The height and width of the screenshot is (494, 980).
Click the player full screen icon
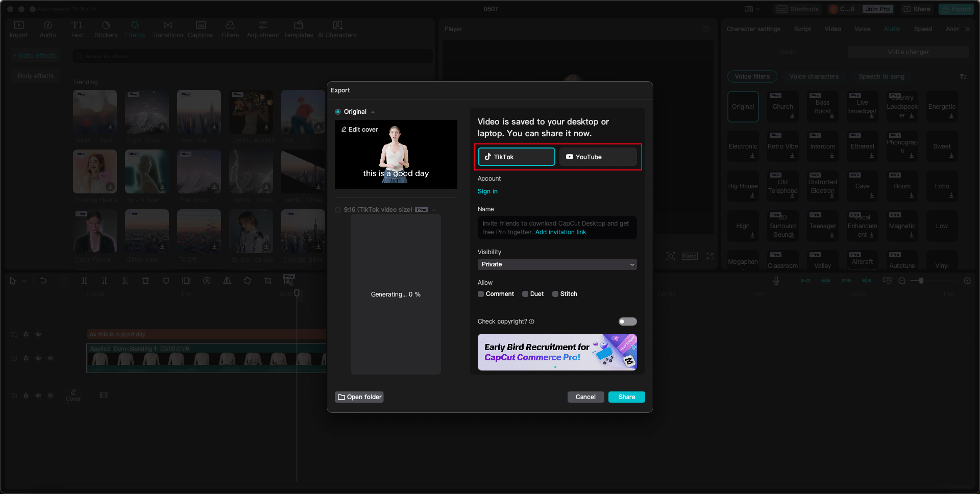point(710,256)
